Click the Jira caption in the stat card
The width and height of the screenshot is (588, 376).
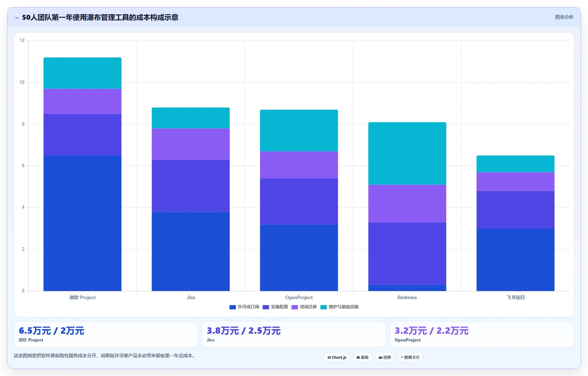click(x=211, y=340)
